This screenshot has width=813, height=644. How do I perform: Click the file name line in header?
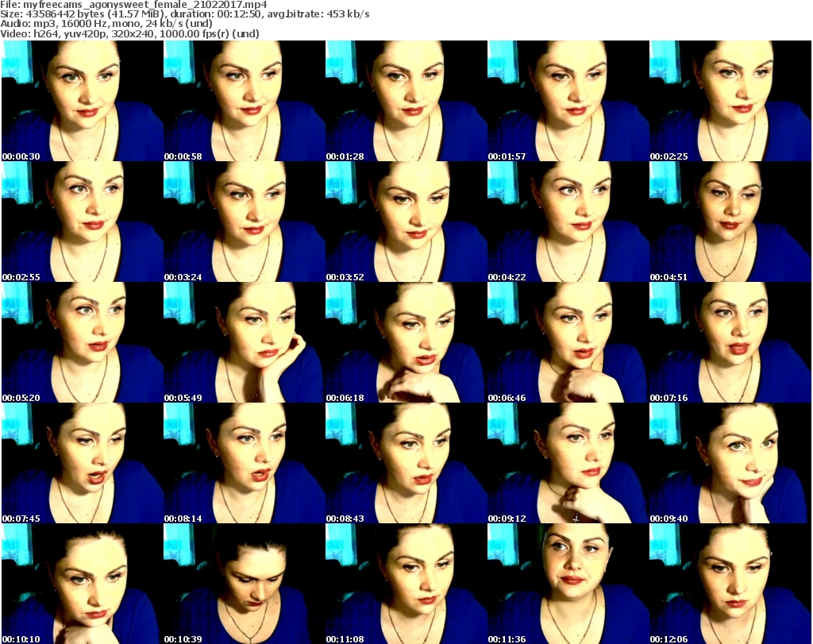tap(133, 5)
